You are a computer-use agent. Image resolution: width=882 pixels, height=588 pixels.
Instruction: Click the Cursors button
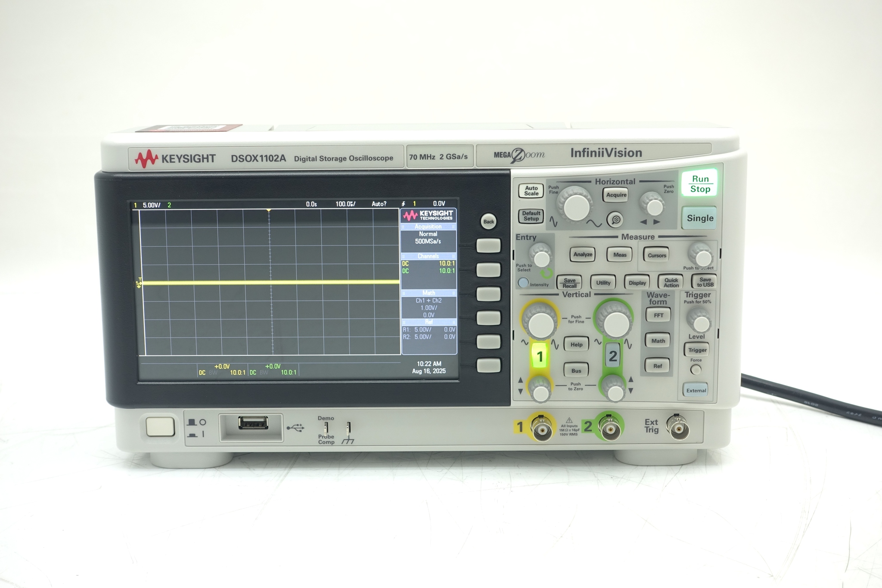pos(657,255)
